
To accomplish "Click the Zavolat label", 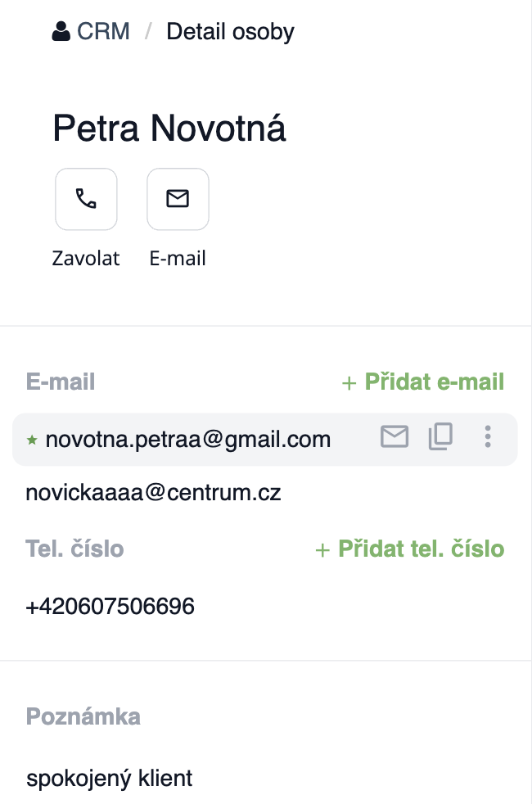I will 86,259.
